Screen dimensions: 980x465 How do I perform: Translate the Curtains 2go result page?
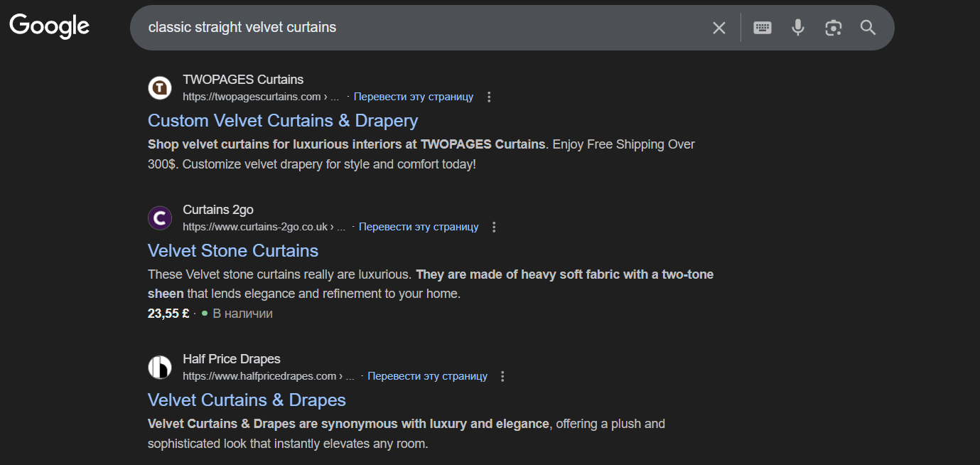[x=419, y=227]
